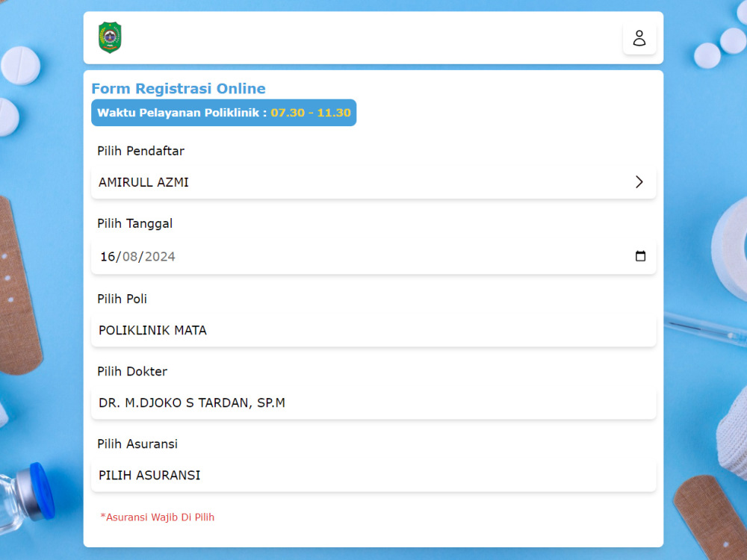This screenshot has width=747, height=560.
Task: Click the 16/08/2024 date input field
Action: click(373, 257)
